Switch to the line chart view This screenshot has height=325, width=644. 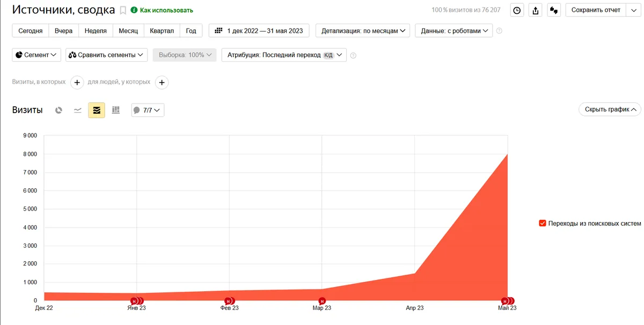click(x=78, y=110)
